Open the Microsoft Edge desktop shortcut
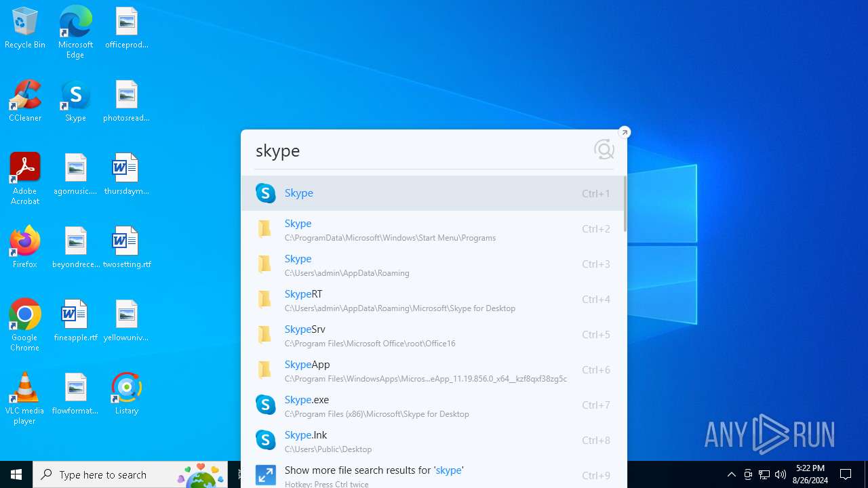The height and width of the screenshot is (488, 868). pyautogui.click(x=75, y=32)
